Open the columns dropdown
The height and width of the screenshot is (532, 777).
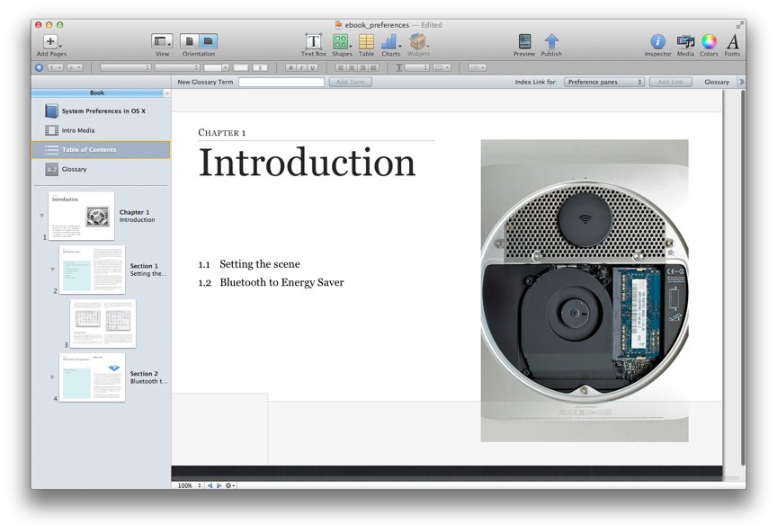click(442, 67)
